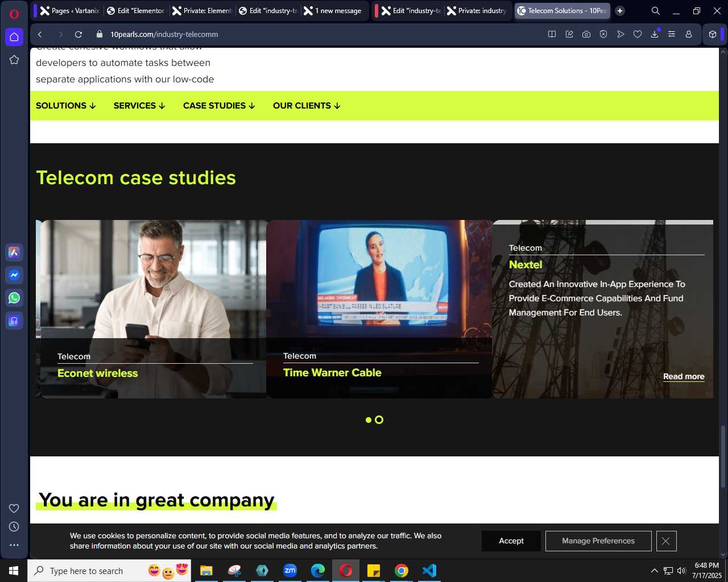Open the profile account icon
728x582 pixels.
[x=689, y=34]
